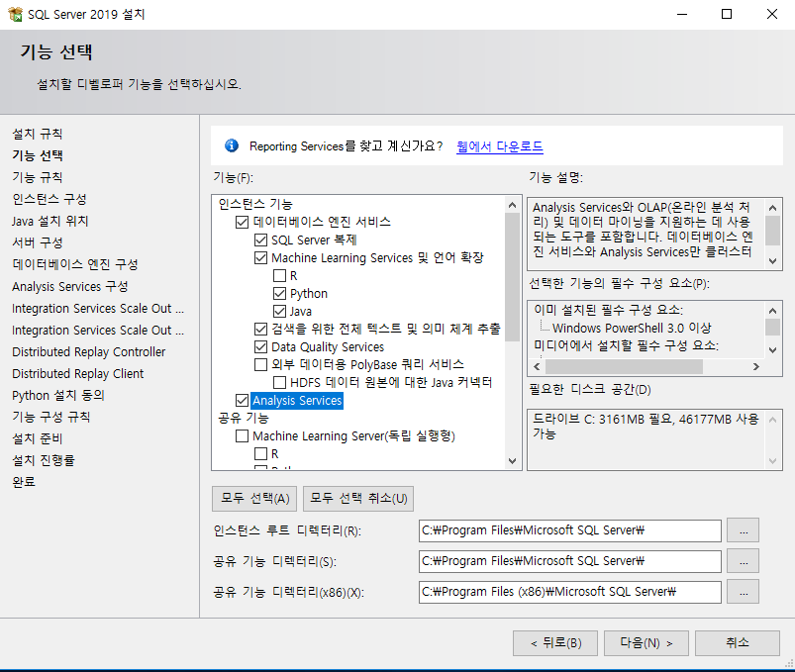Select the highlighted Analysis Services tree item
This screenshot has height=672, width=795.
[x=297, y=401]
